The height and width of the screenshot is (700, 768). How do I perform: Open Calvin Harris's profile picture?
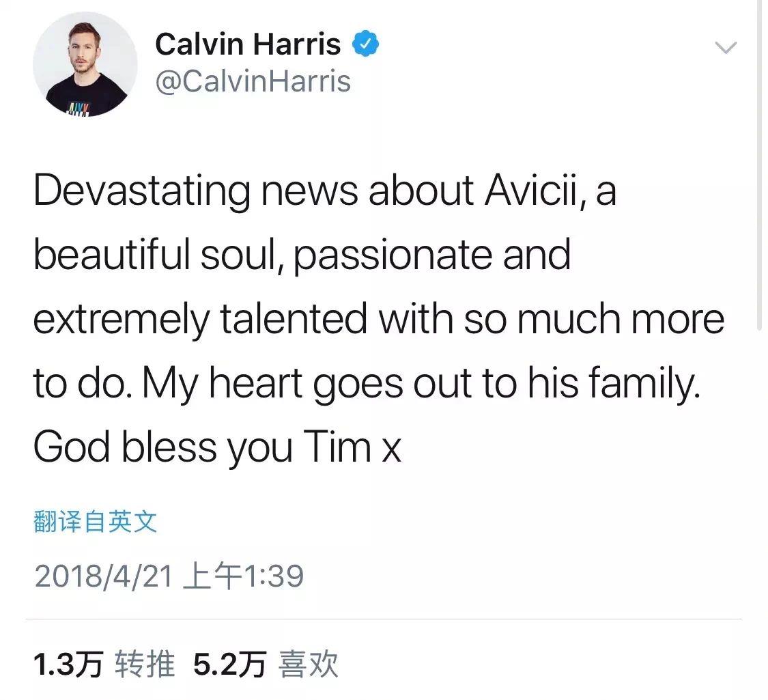tap(85, 64)
